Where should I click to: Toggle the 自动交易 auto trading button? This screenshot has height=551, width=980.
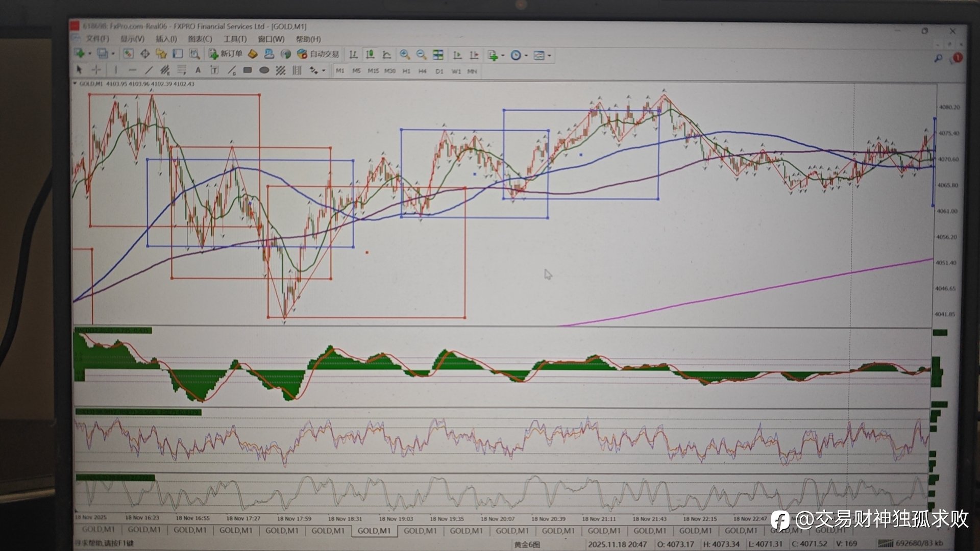[x=318, y=54]
